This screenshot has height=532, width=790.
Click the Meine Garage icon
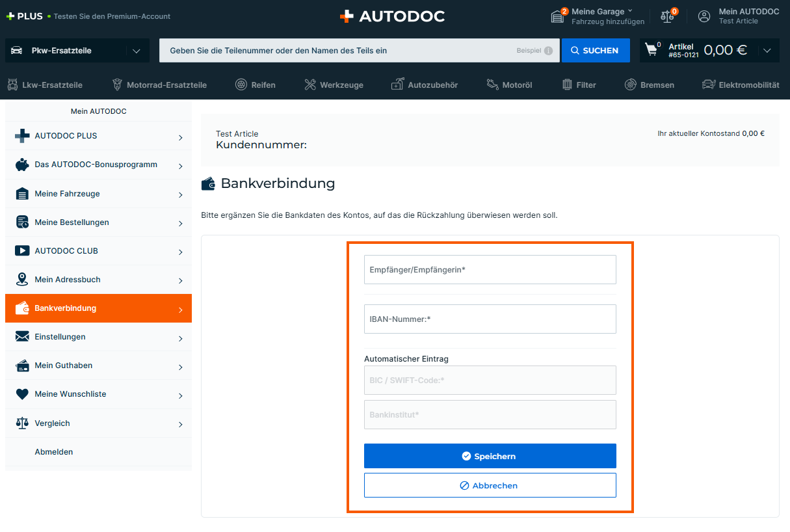click(x=557, y=16)
